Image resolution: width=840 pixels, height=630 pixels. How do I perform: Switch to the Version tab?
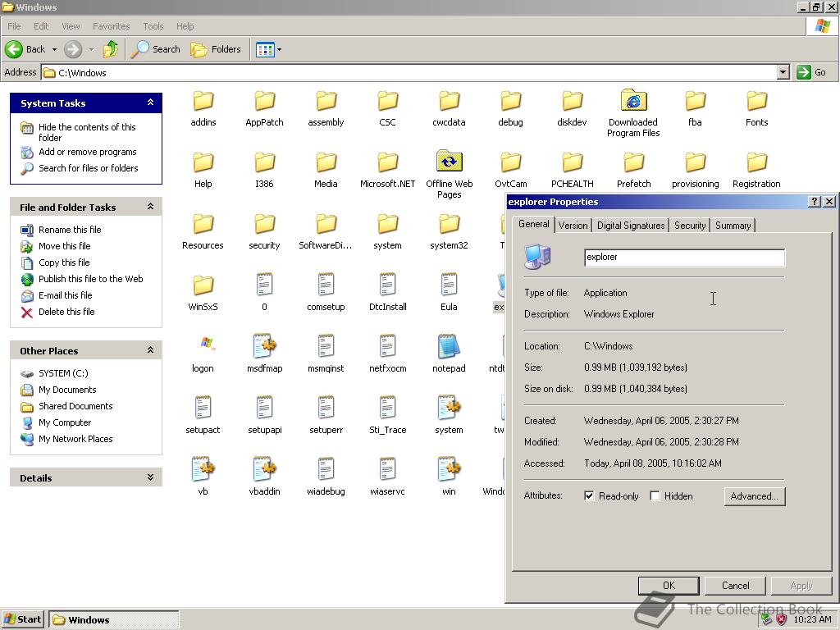[x=573, y=226]
